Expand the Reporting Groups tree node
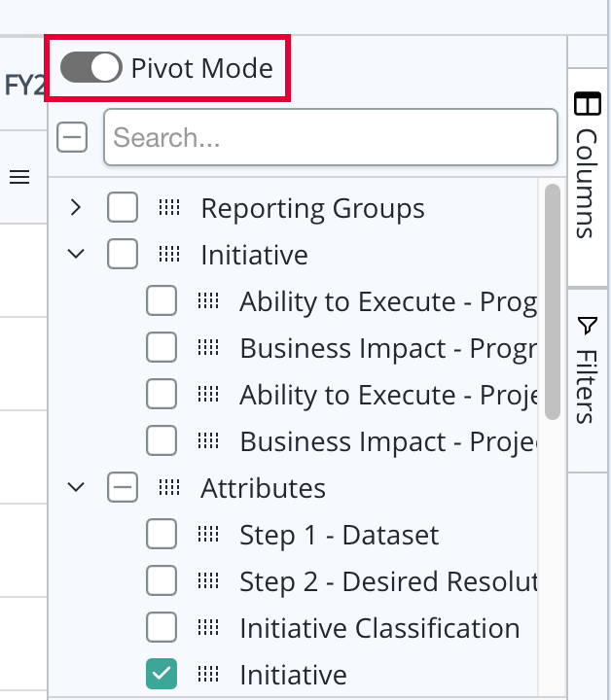Viewport: 611px width, 700px height. click(x=76, y=207)
